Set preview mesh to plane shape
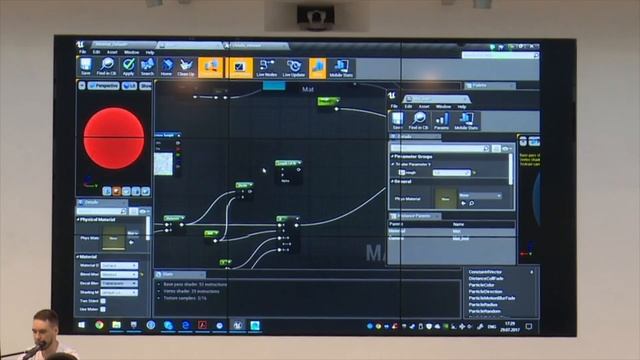Viewport: 640px width, 360px height. tap(126, 191)
